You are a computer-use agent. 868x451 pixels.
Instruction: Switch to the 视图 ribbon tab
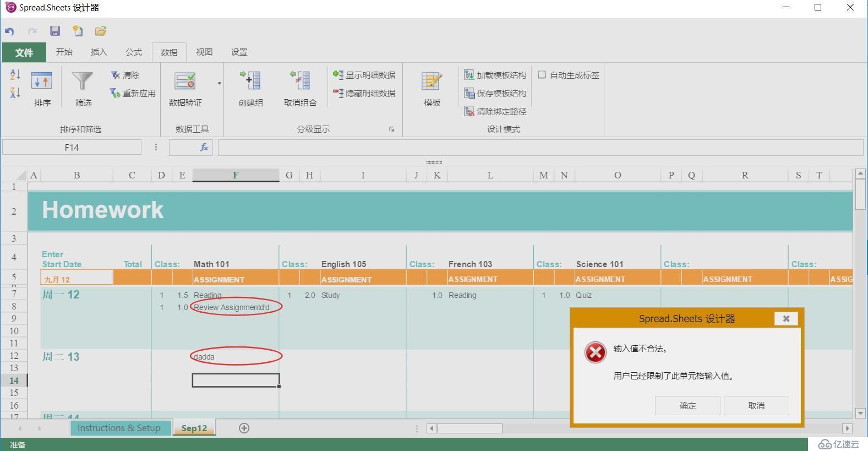204,52
